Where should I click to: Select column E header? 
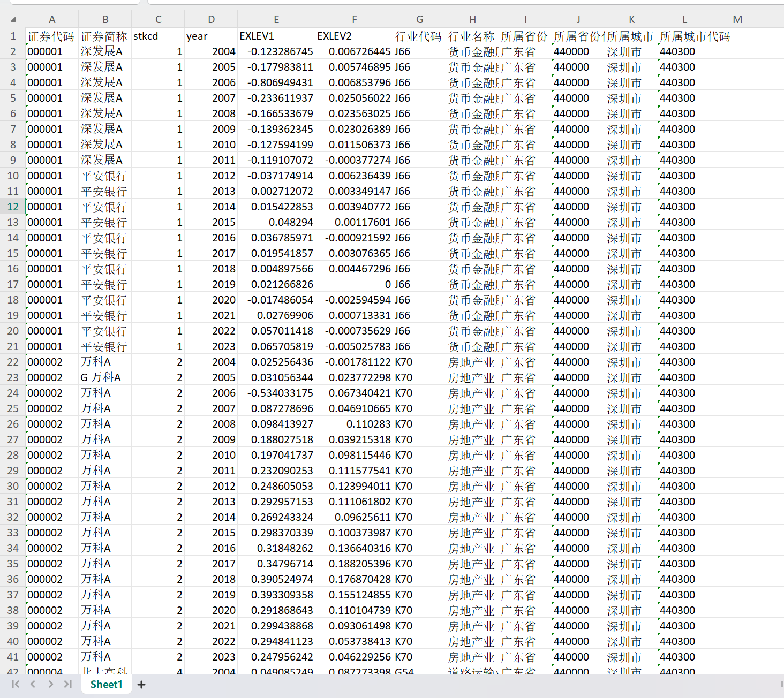(276, 20)
